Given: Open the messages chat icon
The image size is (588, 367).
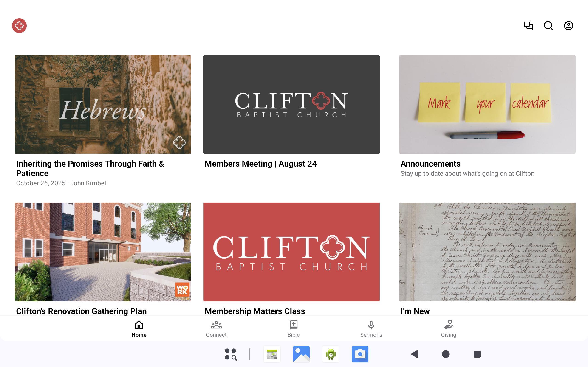Looking at the screenshot, I should (528, 26).
